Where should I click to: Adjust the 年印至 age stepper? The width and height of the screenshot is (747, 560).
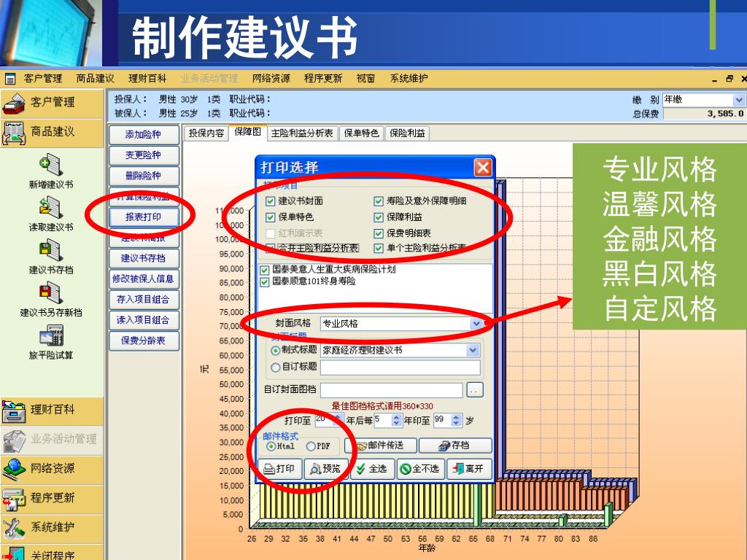tap(456, 419)
